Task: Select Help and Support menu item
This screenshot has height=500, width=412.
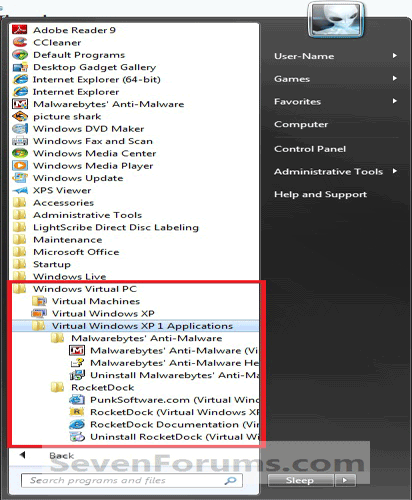Action: pyautogui.click(x=320, y=194)
